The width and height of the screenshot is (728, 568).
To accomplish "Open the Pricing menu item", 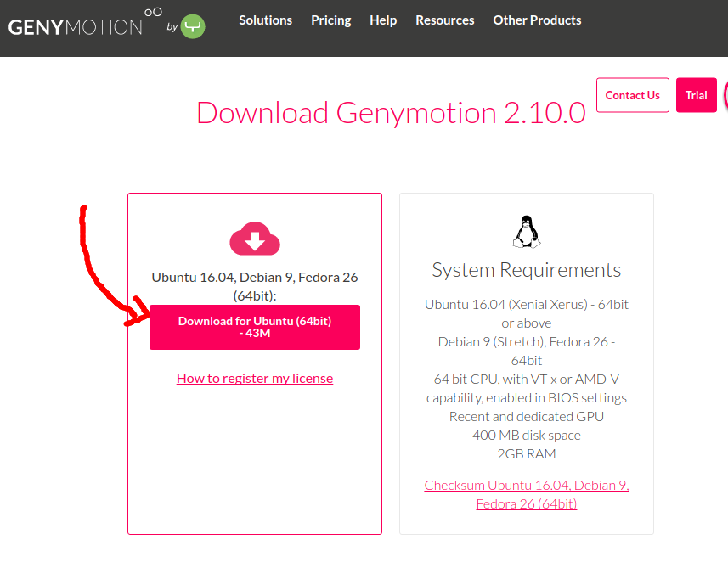I will pyautogui.click(x=331, y=20).
